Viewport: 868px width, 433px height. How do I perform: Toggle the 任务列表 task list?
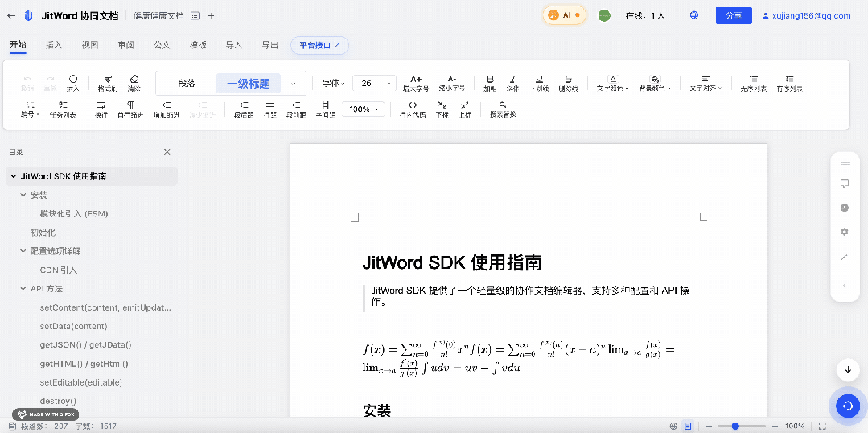click(x=63, y=109)
